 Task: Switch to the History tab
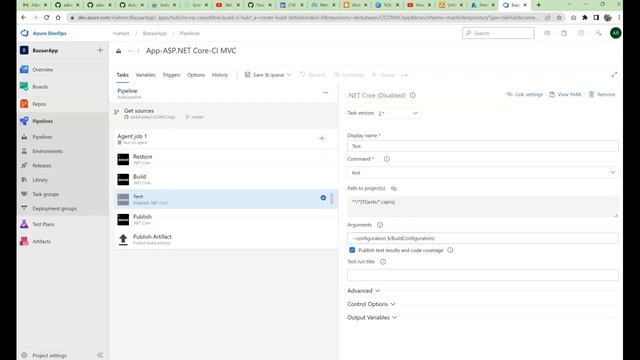pos(220,75)
